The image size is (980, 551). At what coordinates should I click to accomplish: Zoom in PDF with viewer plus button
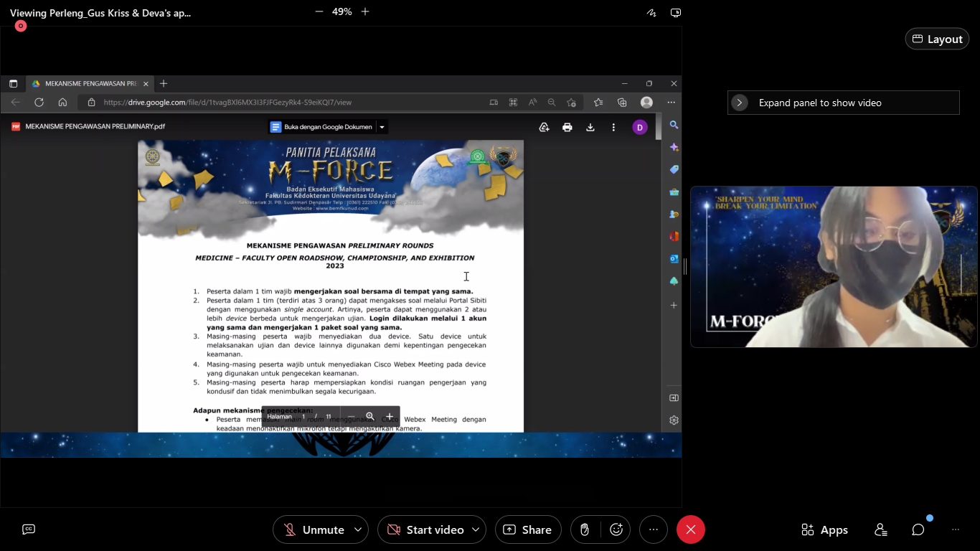(390, 416)
